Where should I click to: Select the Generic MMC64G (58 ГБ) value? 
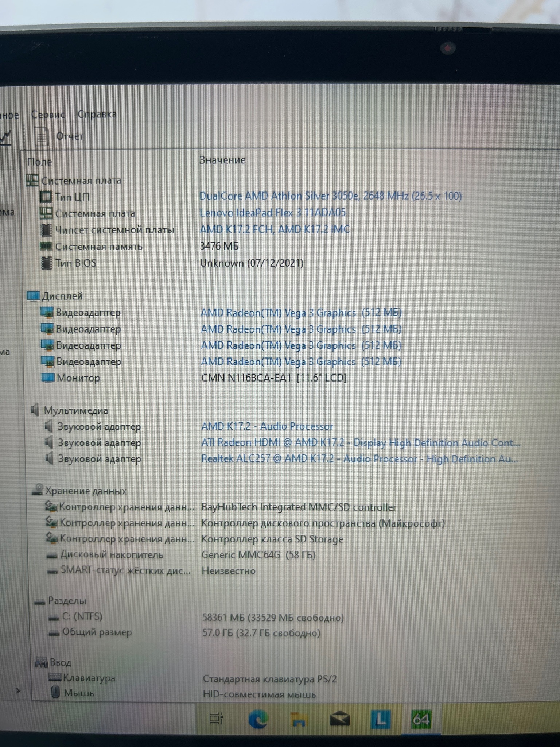(259, 555)
